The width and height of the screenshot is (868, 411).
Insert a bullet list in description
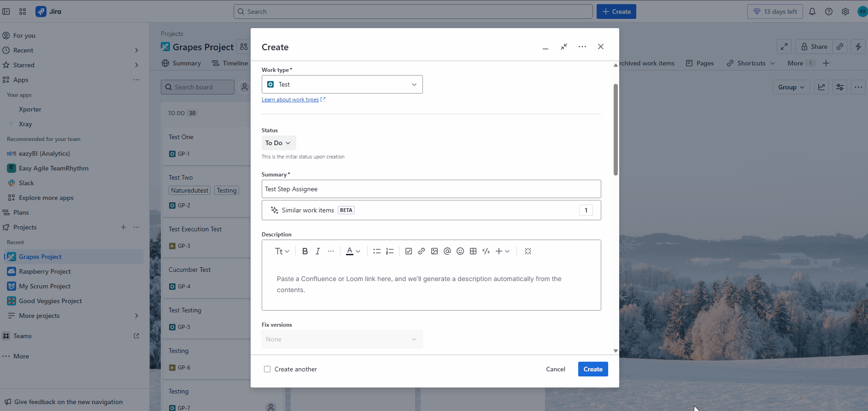(376, 251)
